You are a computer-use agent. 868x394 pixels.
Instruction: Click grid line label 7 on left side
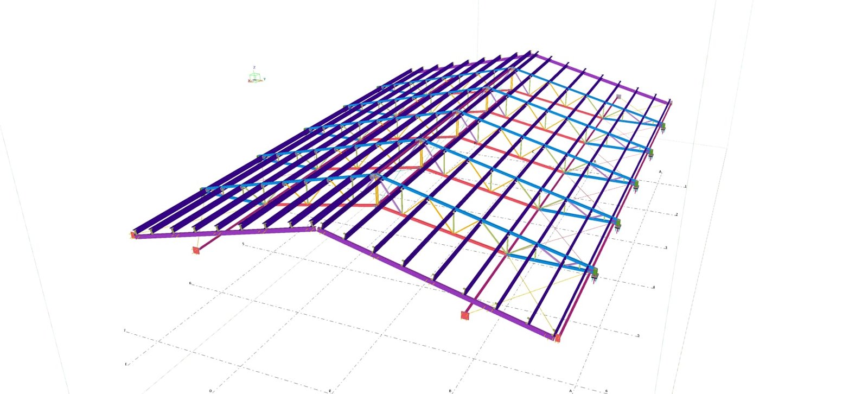pyautogui.click(x=124, y=331)
